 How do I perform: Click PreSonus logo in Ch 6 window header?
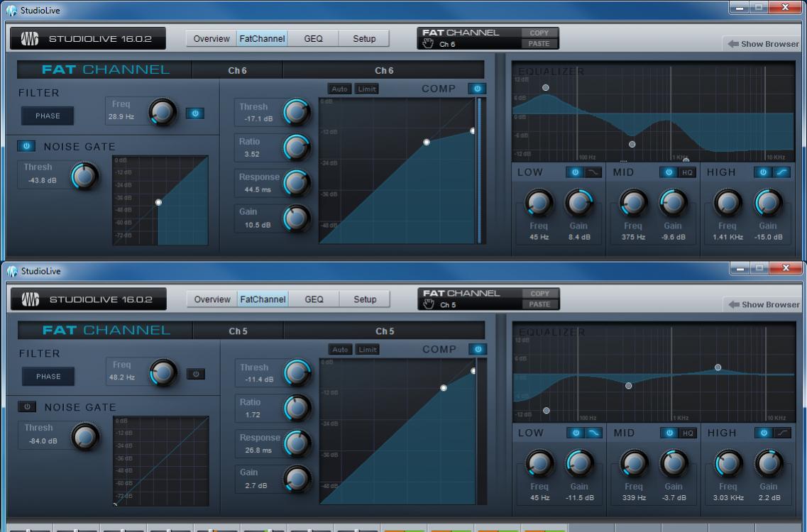[x=29, y=38]
